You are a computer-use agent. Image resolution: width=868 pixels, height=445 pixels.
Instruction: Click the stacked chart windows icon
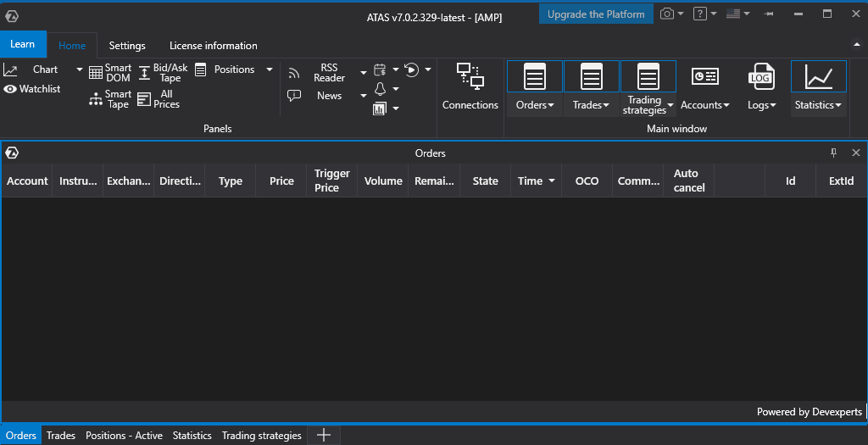click(380, 108)
